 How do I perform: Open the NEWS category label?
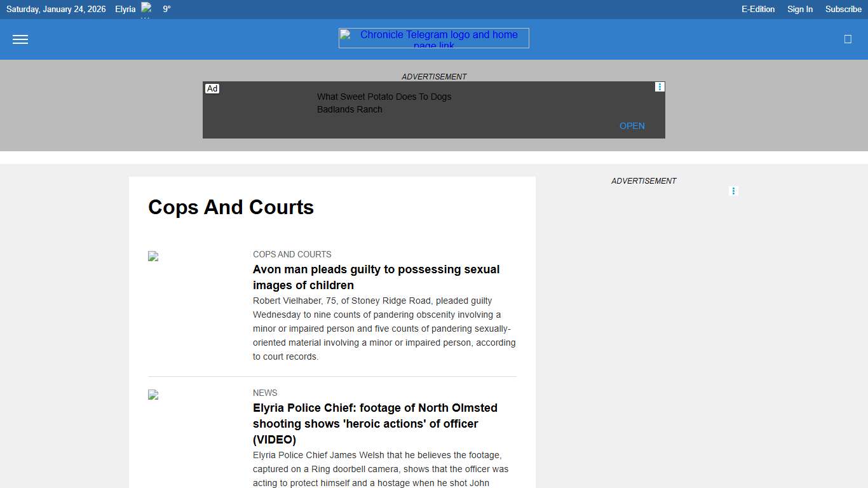(265, 393)
